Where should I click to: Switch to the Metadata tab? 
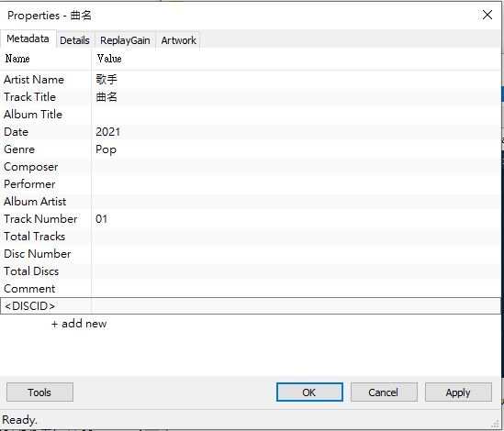(x=28, y=39)
